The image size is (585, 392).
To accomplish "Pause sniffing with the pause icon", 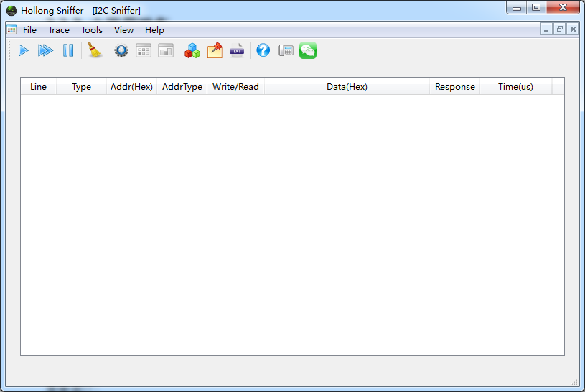I will (68, 50).
